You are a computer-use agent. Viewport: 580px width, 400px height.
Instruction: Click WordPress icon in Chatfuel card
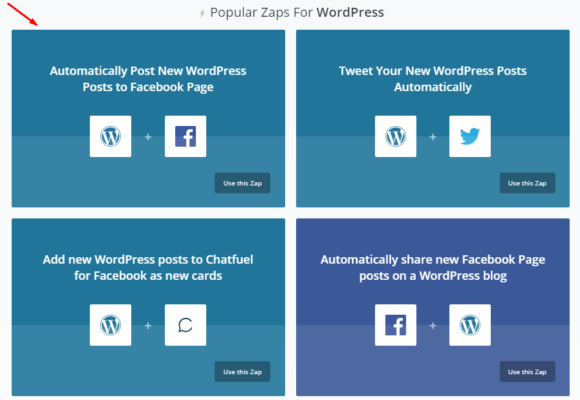coord(110,325)
